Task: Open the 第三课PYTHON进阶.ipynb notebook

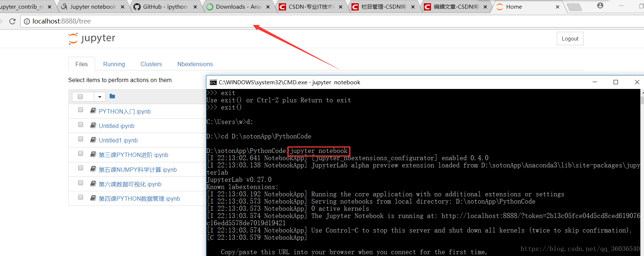Action: click(133, 155)
